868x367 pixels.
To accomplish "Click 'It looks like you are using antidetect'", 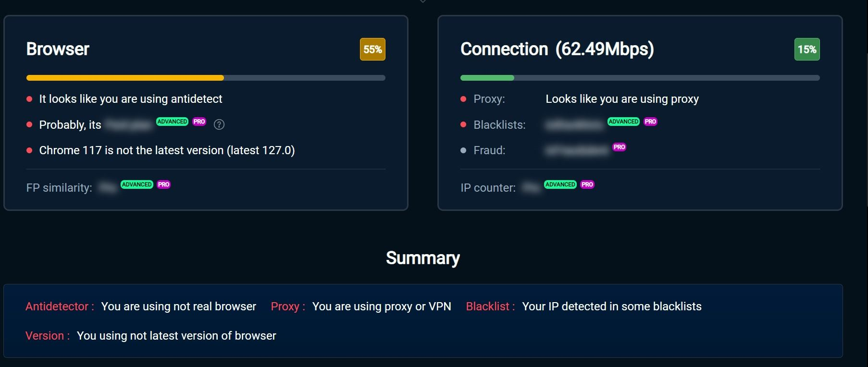I will click(131, 99).
